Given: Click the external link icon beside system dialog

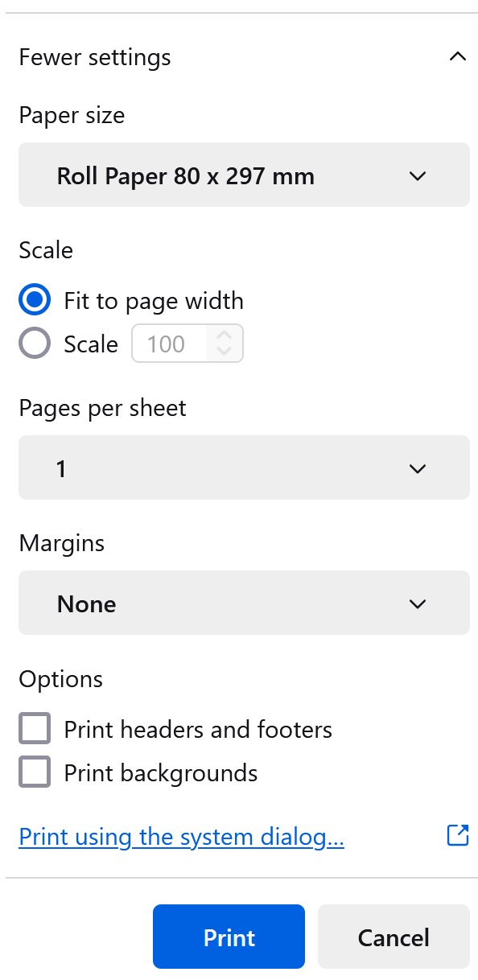Looking at the screenshot, I should tap(457, 836).
